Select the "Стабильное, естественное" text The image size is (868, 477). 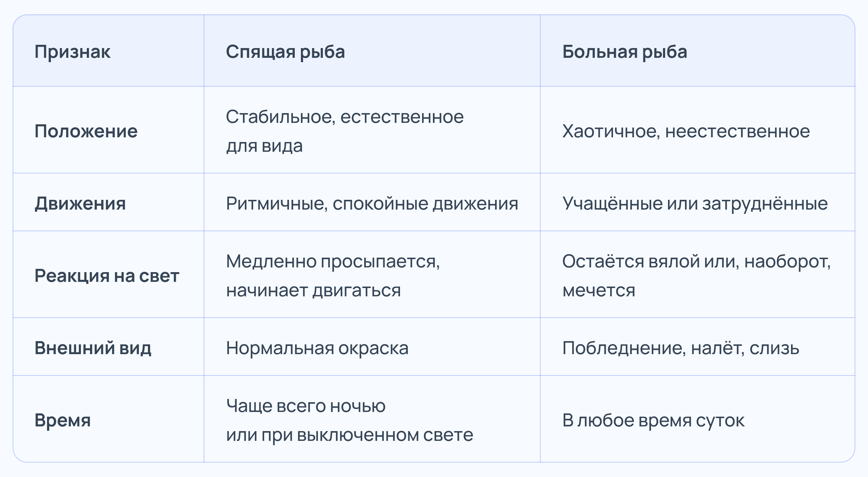tap(344, 117)
